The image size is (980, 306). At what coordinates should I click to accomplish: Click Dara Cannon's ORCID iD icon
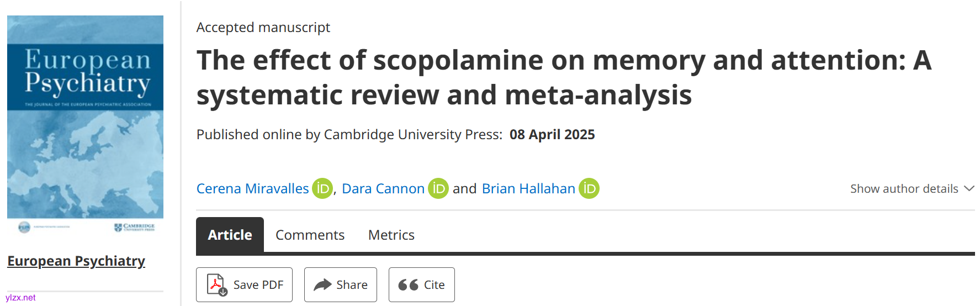[438, 188]
